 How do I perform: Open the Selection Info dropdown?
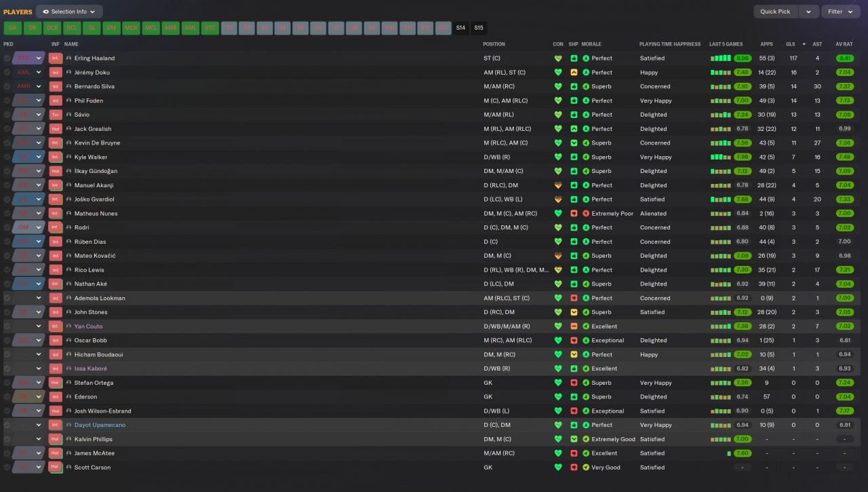[69, 12]
